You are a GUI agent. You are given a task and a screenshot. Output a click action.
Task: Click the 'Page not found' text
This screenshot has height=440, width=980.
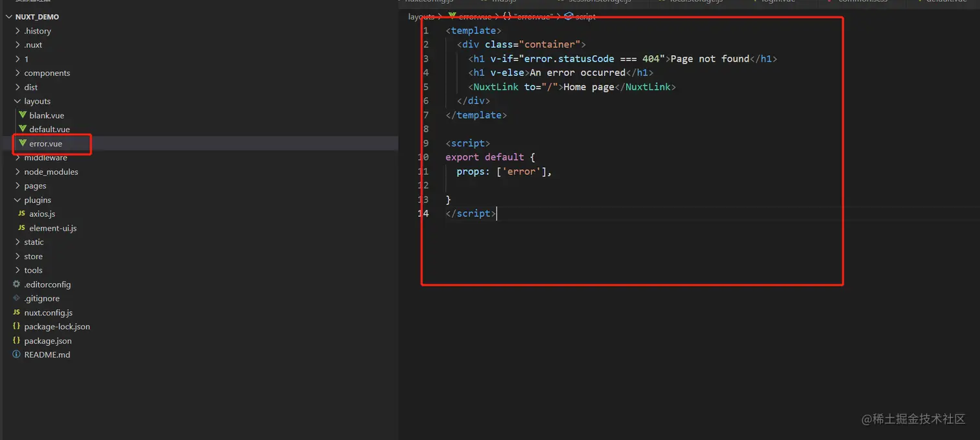710,59
